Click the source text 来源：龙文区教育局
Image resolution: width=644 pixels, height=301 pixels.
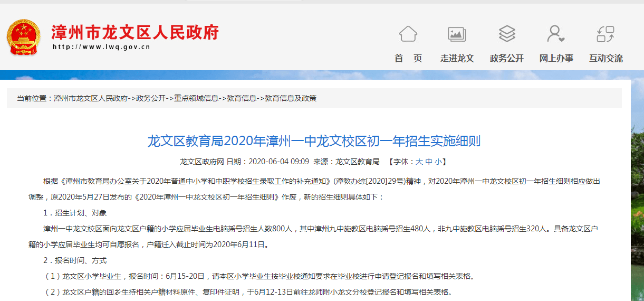pos(347,162)
